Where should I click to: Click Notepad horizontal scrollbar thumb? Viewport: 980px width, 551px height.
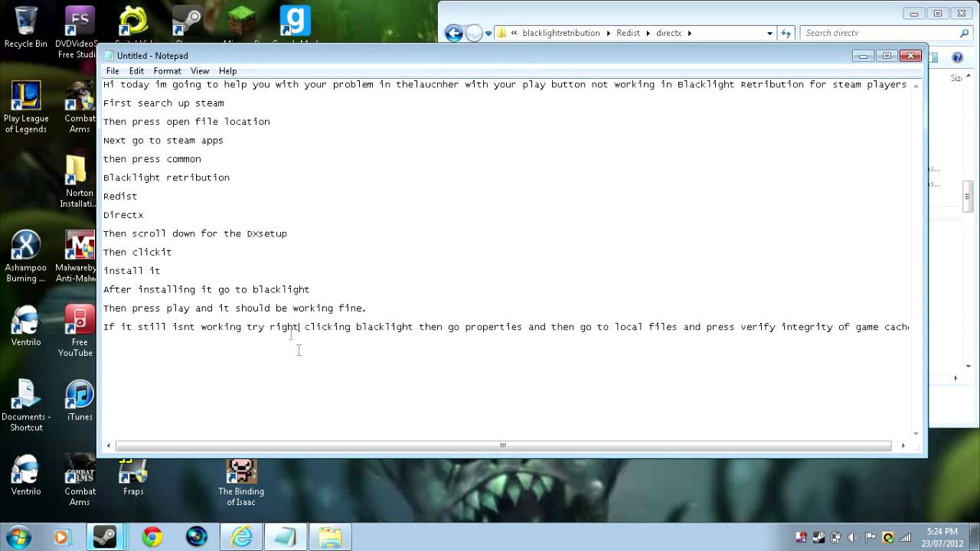coord(503,445)
